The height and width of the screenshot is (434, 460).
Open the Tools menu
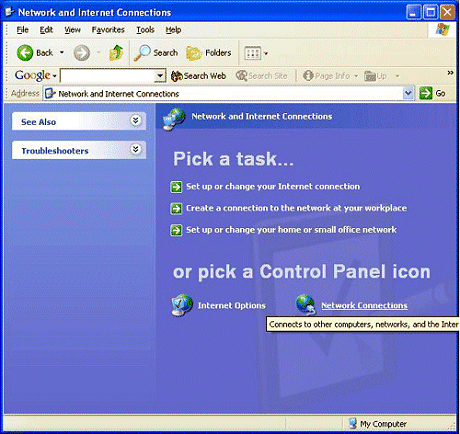click(145, 30)
